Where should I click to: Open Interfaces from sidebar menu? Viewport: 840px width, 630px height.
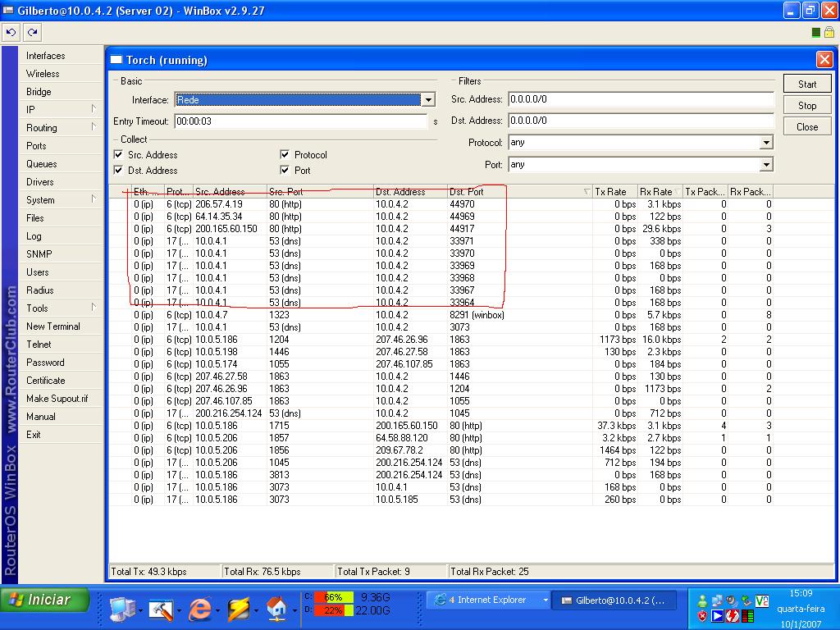tap(61, 56)
